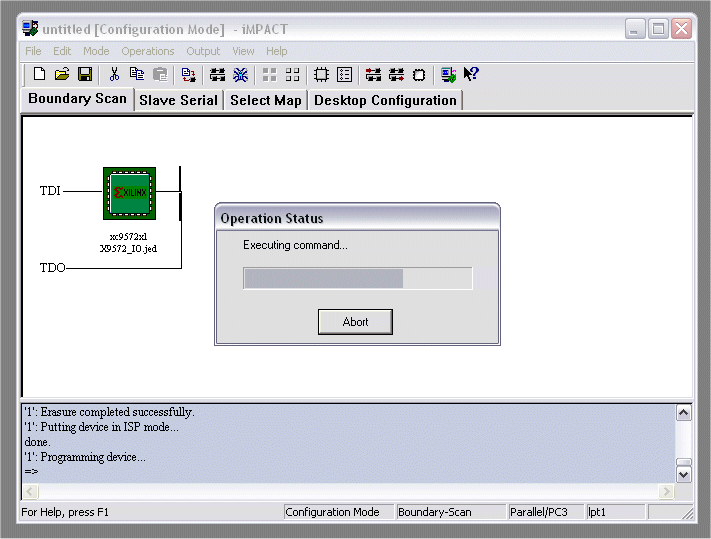Click the TDO label in chain view
This screenshot has height=539, width=711.
[52, 268]
